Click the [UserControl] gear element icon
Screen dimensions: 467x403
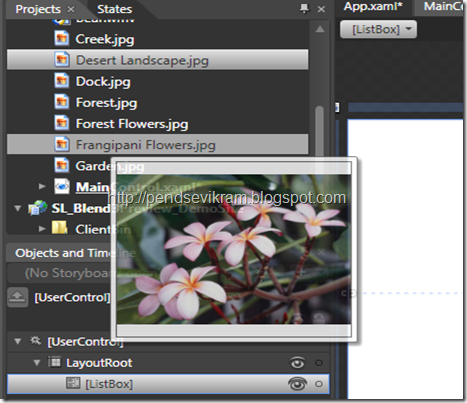[36, 341]
